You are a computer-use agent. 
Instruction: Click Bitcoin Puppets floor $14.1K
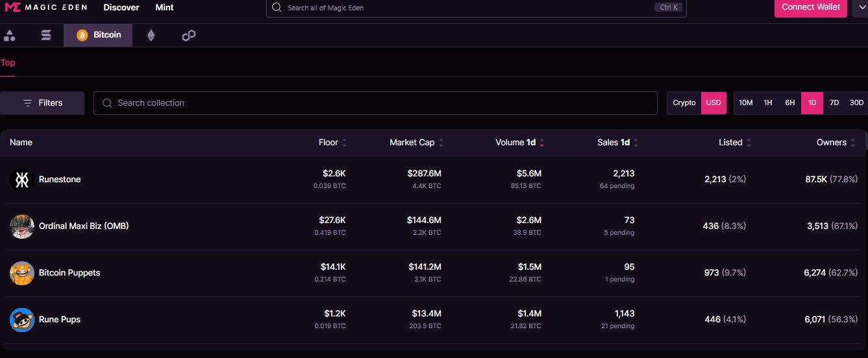(333, 267)
